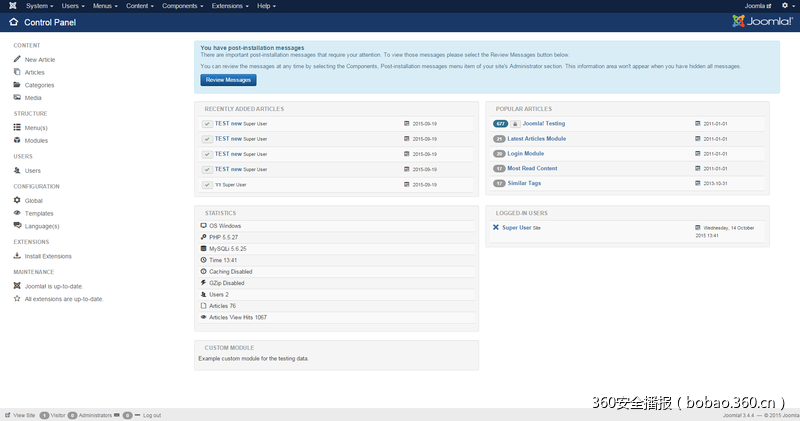The image size is (800, 421).
Task: Open the Help menu
Action: pos(268,6)
